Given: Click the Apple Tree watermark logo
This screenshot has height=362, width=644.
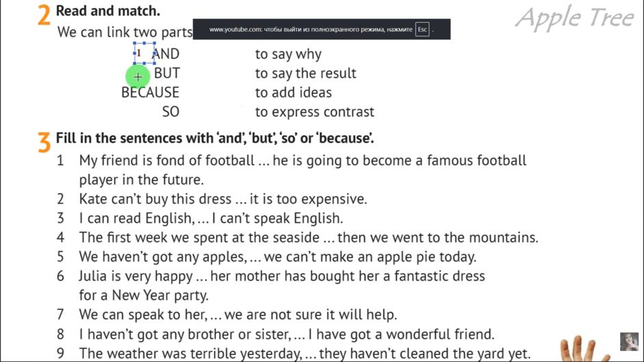Looking at the screenshot, I should [x=575, y=18].
